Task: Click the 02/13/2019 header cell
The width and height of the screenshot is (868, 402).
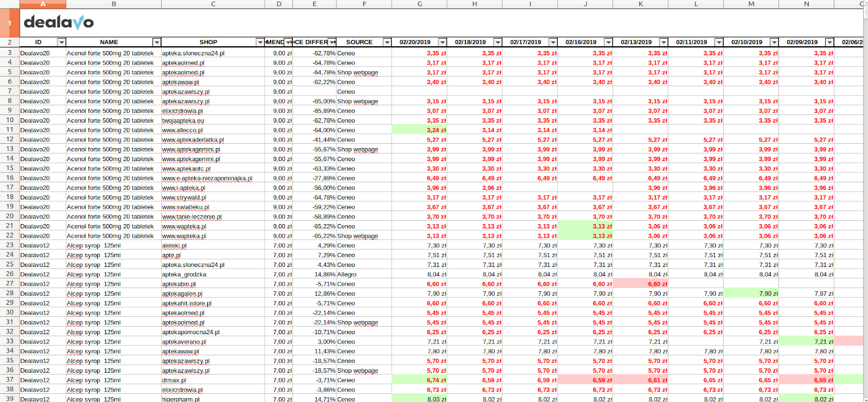Action: click(640, 42)
